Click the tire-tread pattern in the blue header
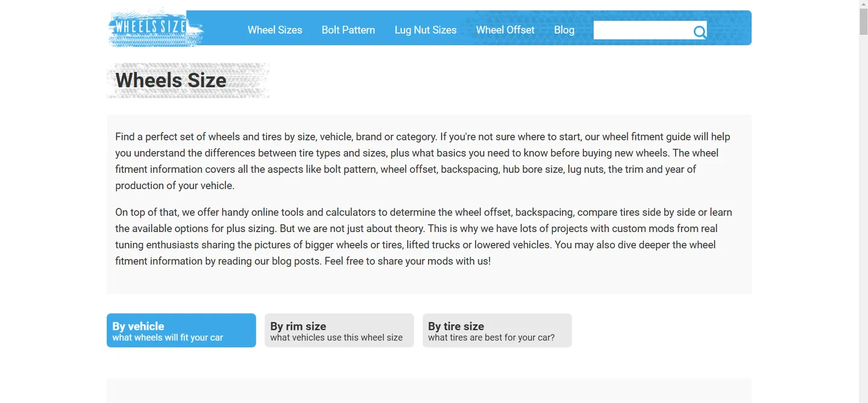 (x=729, y=28)
